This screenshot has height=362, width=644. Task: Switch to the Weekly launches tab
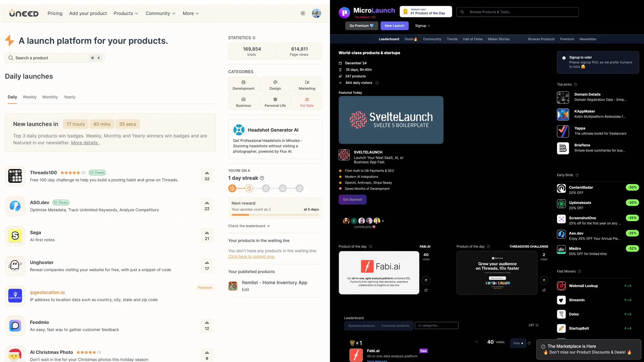coord(30,97)
